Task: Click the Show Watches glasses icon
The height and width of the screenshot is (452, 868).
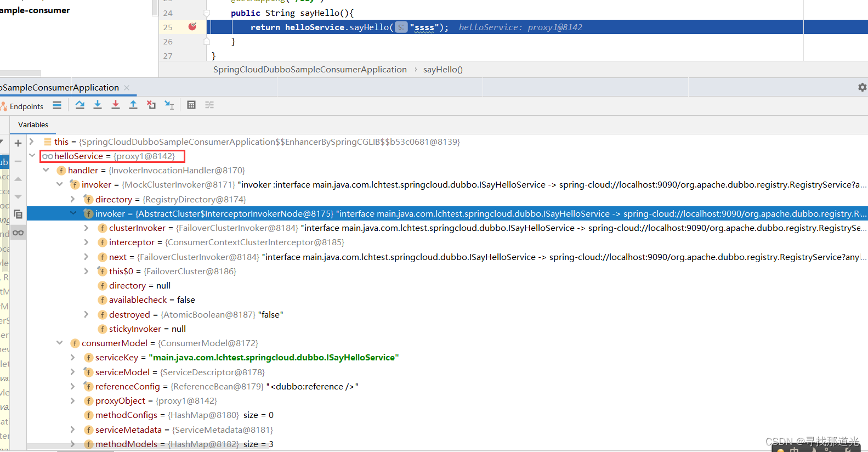Action: (18, 233)
